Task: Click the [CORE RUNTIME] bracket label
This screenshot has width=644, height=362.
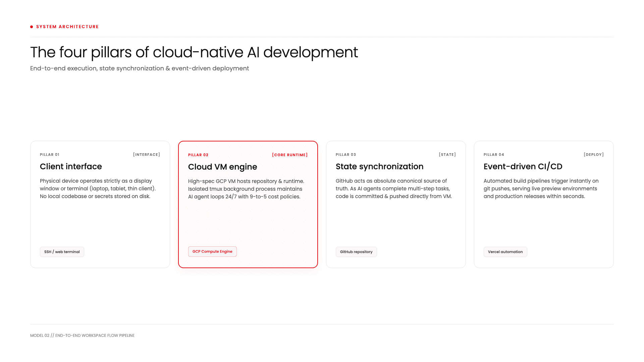Action: point(290,155)
